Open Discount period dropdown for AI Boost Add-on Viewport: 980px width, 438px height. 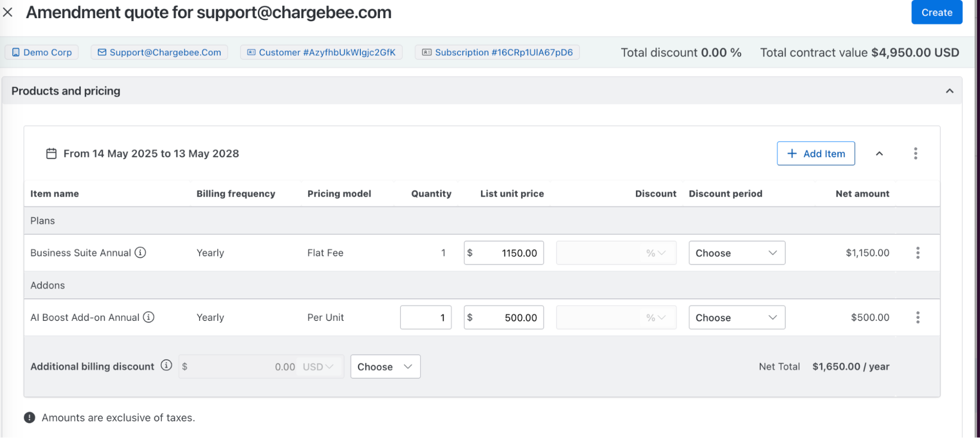736,317
